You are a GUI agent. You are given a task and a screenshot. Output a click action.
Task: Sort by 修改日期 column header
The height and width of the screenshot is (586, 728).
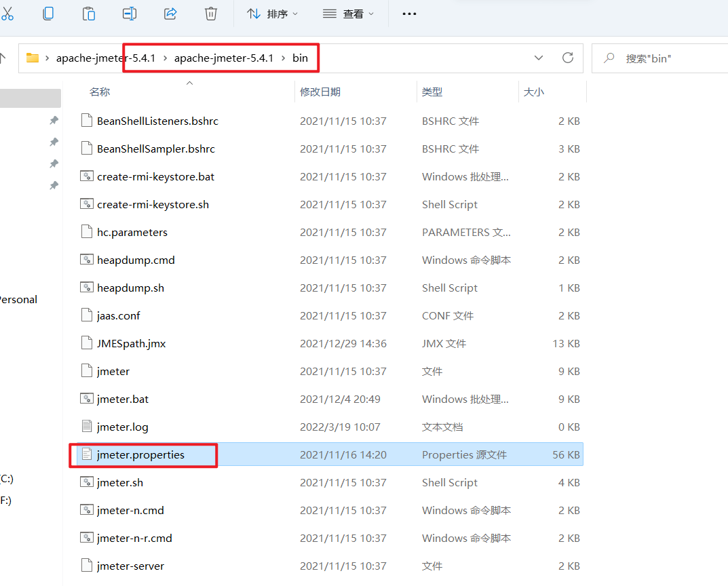(320, 92)
